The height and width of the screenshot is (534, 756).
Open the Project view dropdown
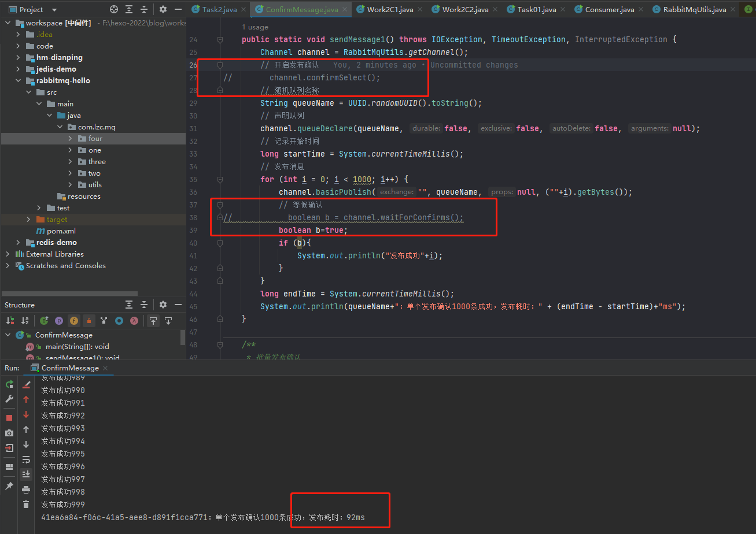(54, 10)
